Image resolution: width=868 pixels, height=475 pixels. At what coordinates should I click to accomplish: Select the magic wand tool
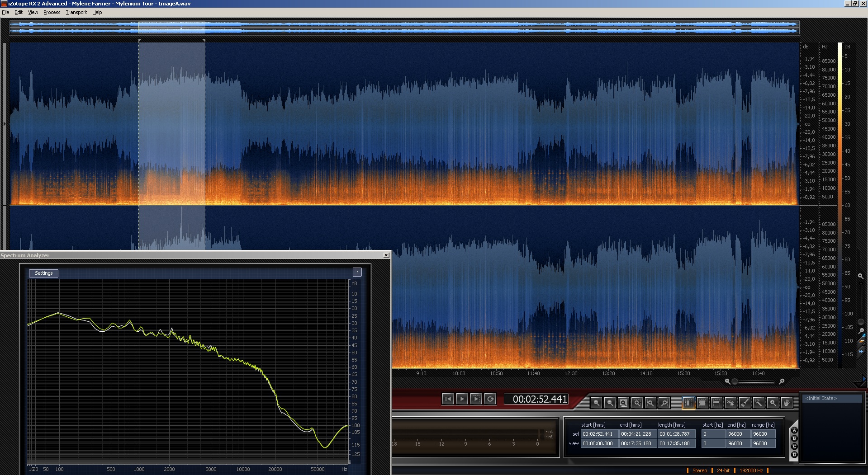759,403
